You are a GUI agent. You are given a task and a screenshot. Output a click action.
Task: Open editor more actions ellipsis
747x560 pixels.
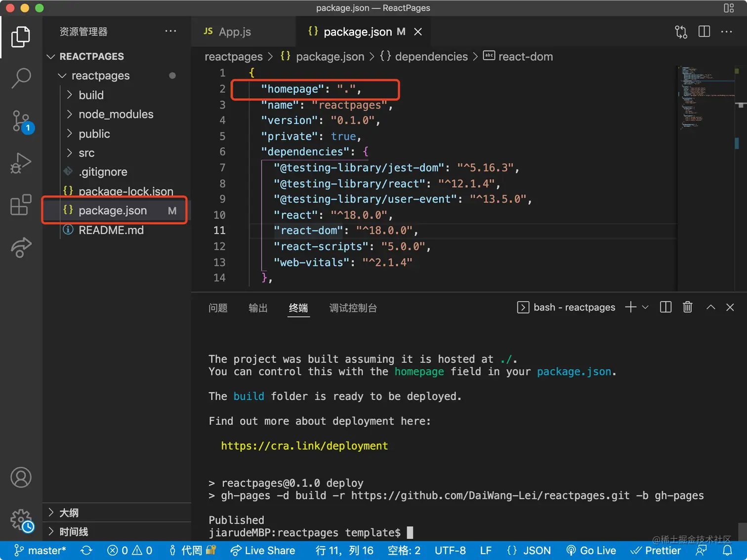[x=727, y=32]
